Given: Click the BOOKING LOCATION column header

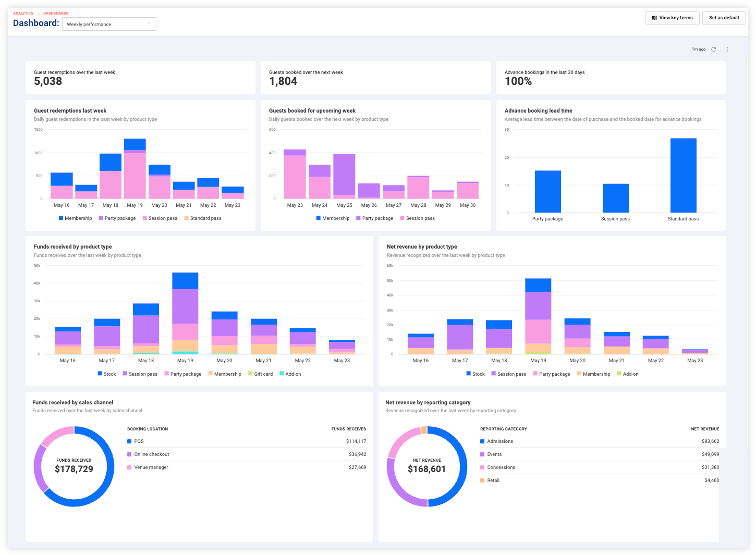Looking at the screenshot, I should 148,429.
